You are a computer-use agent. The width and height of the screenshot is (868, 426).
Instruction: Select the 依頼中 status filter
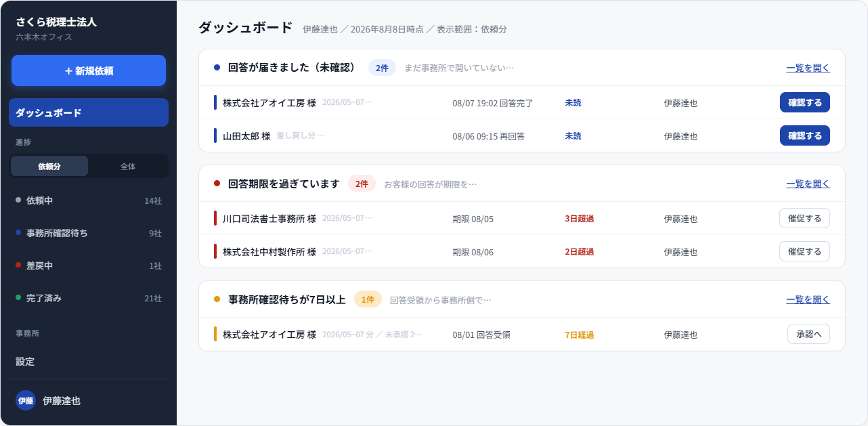pyautogui.click(x=89, y=200)
